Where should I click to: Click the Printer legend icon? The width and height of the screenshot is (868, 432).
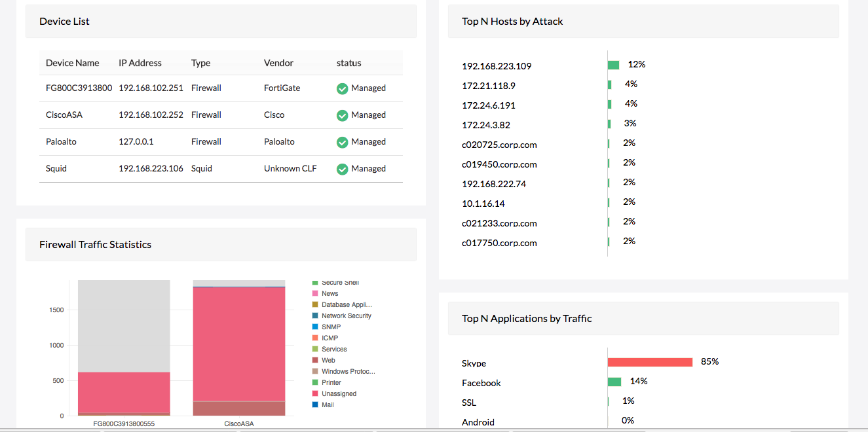point(316,382)
